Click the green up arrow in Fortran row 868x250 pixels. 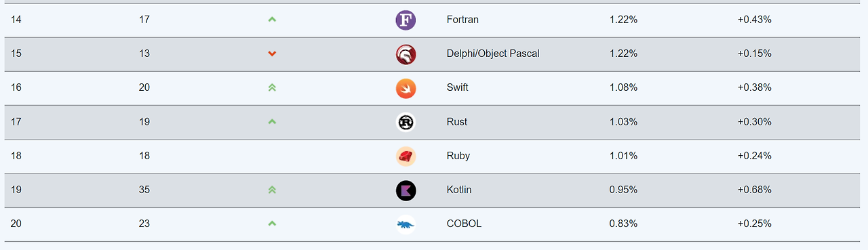point(272,20)
